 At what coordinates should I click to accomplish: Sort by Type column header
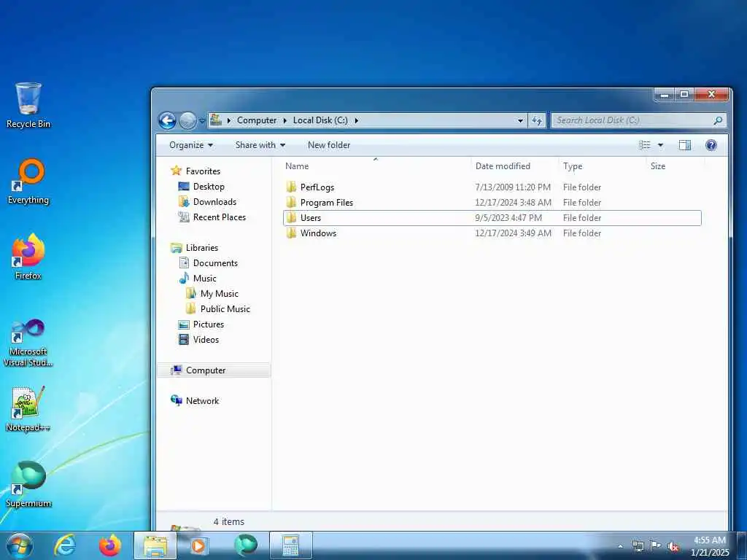click(x=602, y=166)
